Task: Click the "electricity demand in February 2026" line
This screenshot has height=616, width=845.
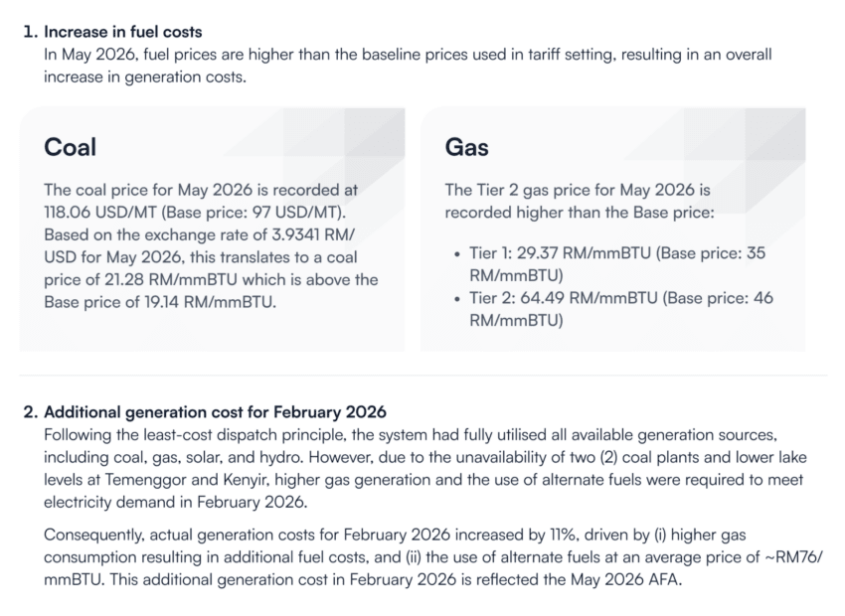Action: (176, 502)
